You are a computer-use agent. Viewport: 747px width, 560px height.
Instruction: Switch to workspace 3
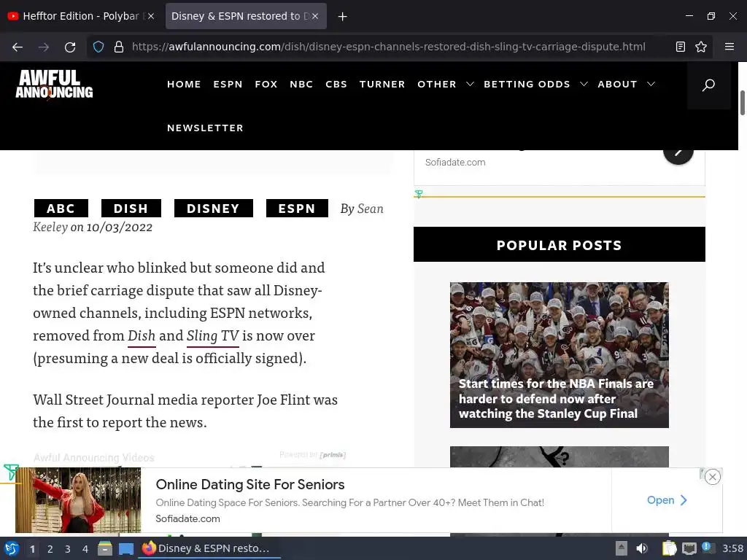tap(68, 549)
